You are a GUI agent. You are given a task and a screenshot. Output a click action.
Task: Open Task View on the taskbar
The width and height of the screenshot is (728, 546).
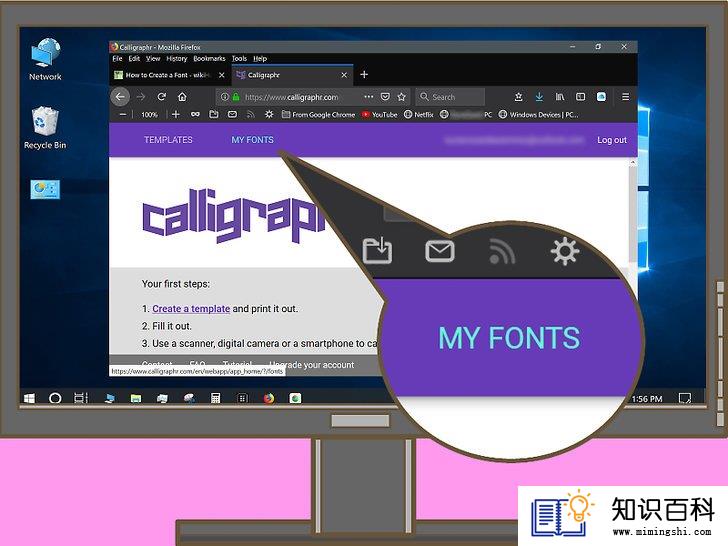pyautogui.click(x=81, y=398)
